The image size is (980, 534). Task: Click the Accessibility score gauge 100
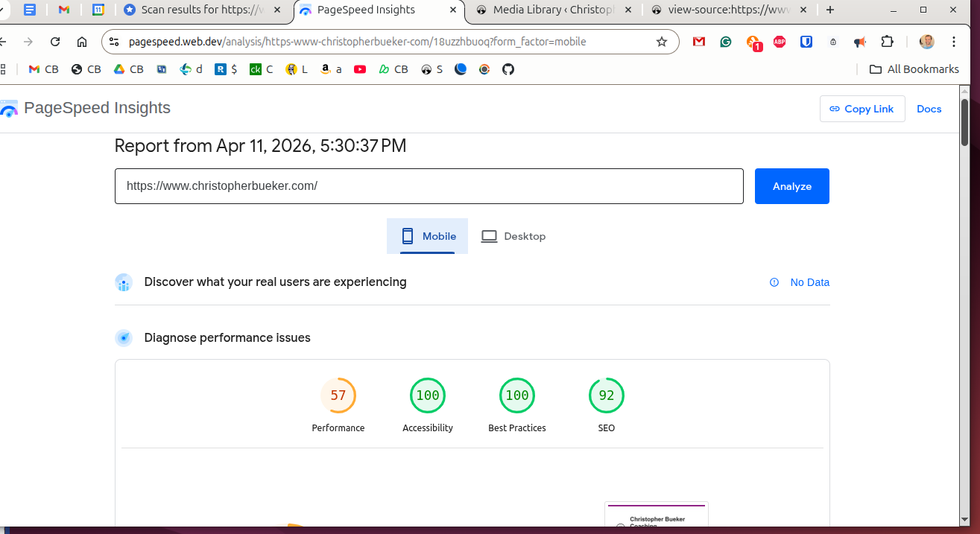pyautogui.click(x=428, y=395)
